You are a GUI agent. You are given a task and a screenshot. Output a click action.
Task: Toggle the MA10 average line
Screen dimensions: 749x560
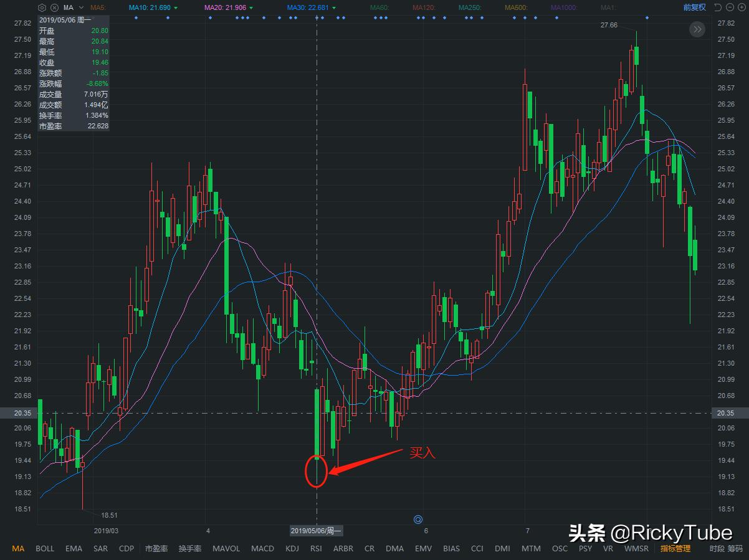(x=153, y=7)
